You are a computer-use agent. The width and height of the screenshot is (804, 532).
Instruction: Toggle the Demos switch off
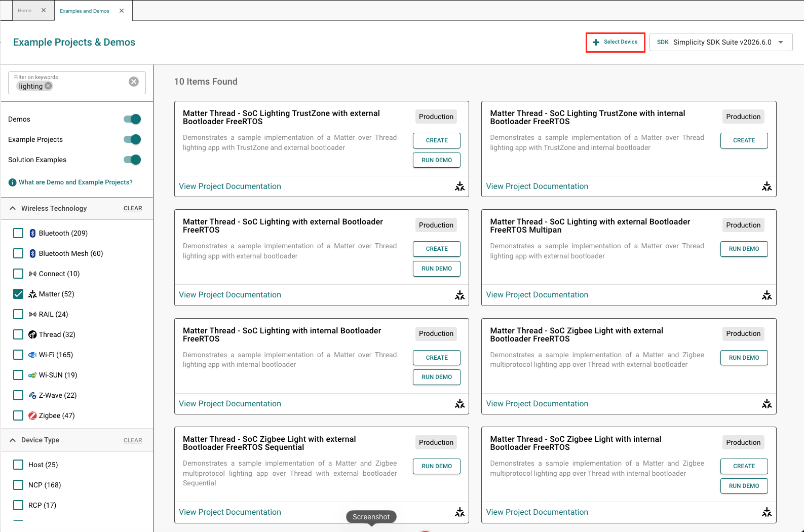pos(132,119)
